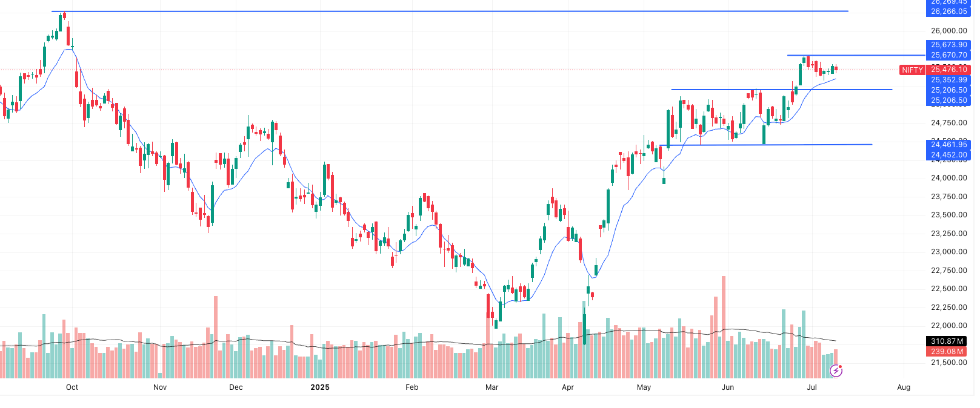Click the 22,500.00 price axis value

point(948,289)
